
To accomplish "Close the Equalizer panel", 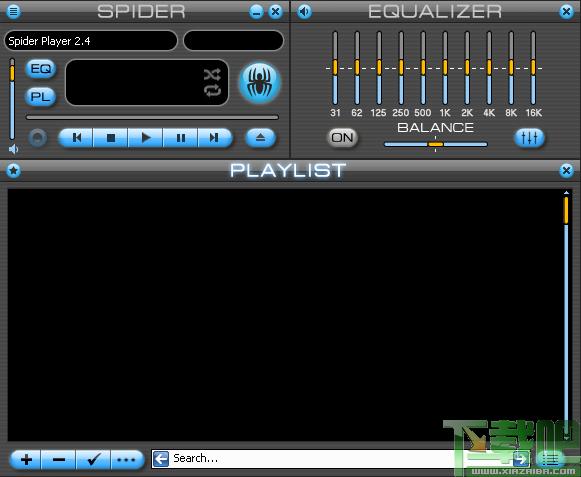I will [x=566, y=11].
